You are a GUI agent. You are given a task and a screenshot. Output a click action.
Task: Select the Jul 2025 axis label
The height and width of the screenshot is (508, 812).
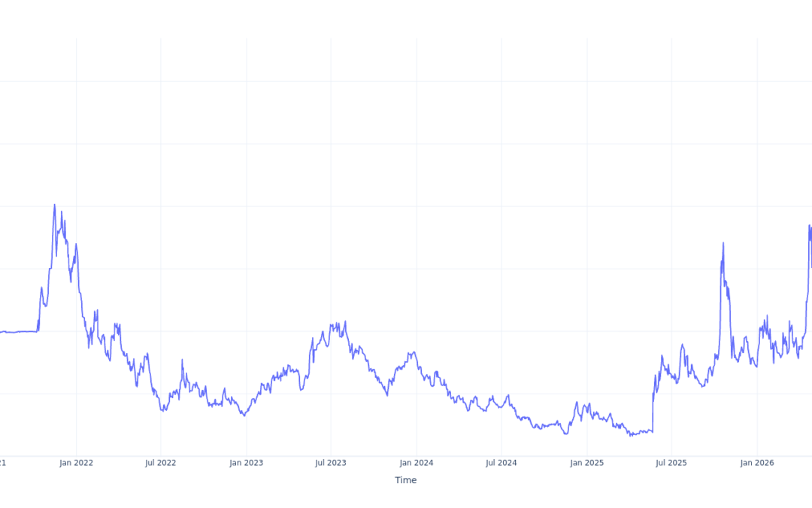(671, 463)
